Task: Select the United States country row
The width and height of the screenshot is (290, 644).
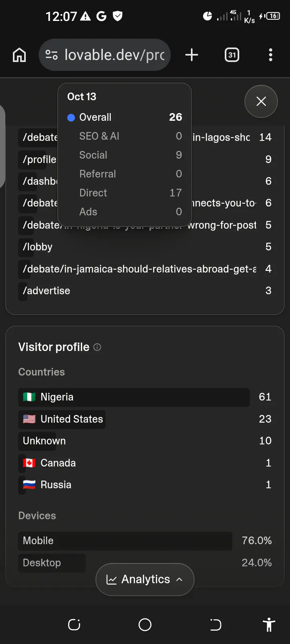Action: [x=145, y=419]
